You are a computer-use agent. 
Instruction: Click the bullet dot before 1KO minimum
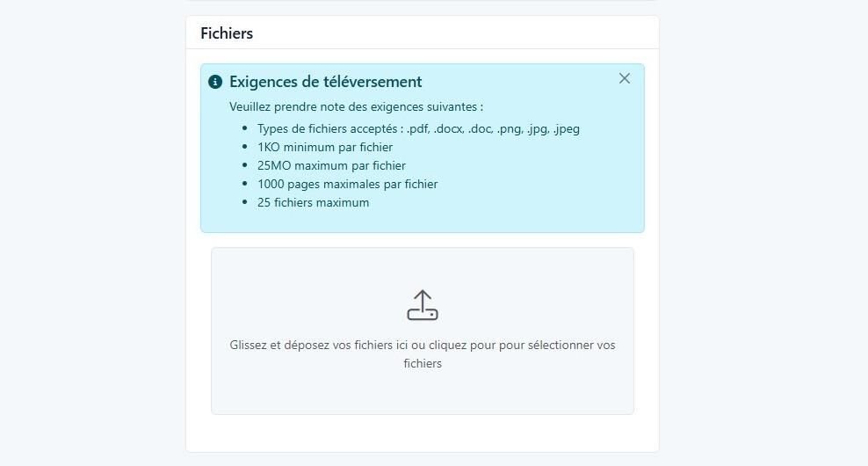[x=245, y=147]
